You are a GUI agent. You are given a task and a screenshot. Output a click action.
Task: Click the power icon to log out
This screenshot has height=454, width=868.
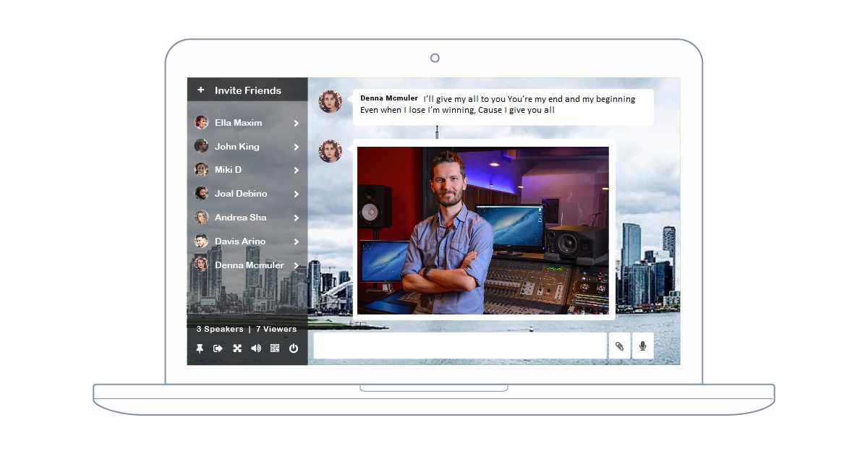294,348
